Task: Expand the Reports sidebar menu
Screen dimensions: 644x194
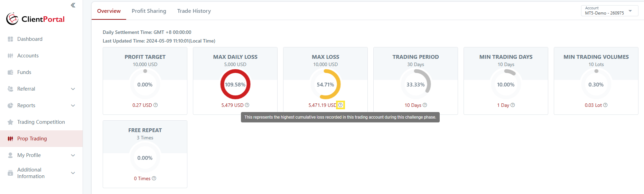Action: (73, 105)
